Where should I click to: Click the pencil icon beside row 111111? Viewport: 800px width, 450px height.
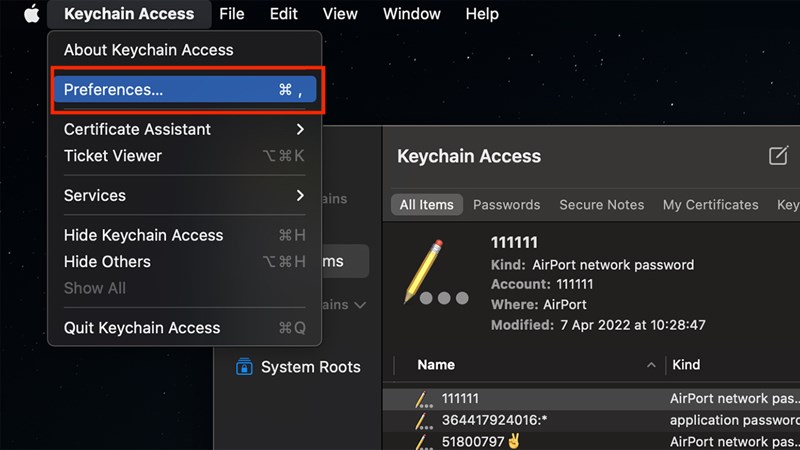coord(423,399)
